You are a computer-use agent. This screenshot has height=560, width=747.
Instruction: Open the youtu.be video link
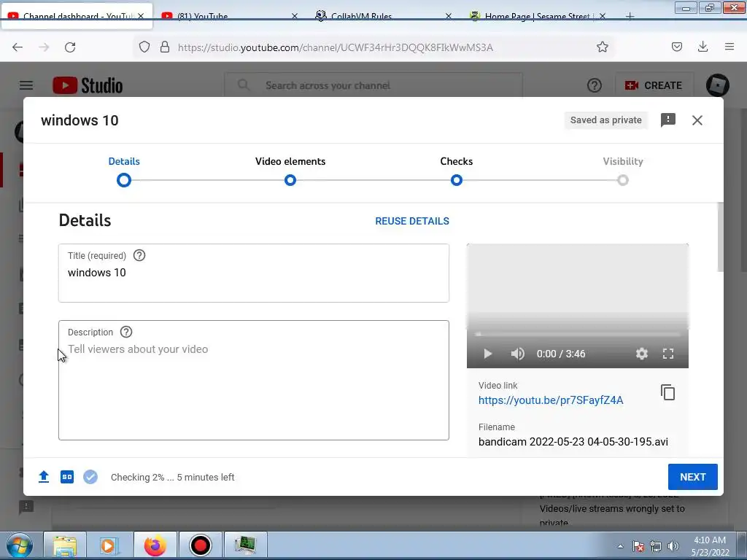click(x=551, y=400)
